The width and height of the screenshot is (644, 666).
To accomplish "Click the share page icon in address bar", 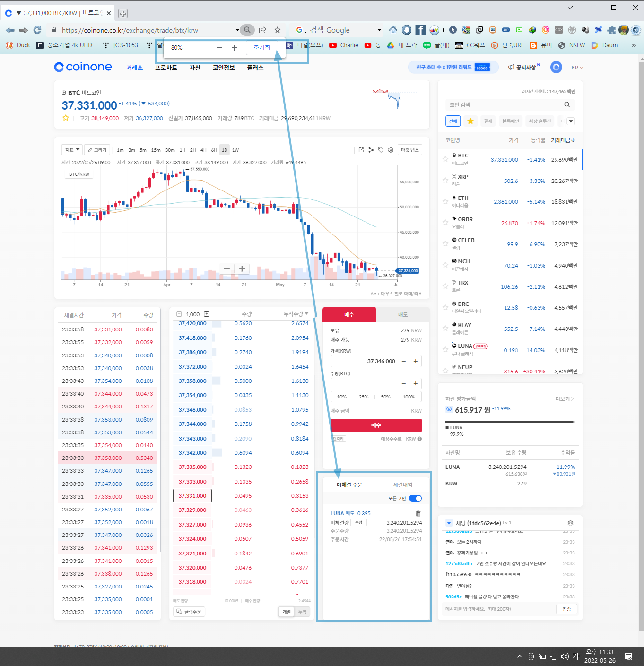I will pos(262,30).
